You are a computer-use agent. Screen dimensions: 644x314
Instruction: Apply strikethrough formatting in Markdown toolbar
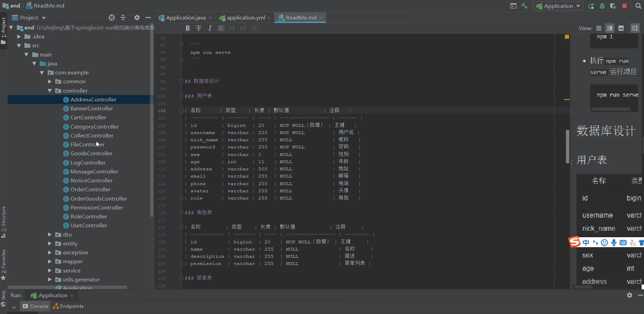coord(199,28)
